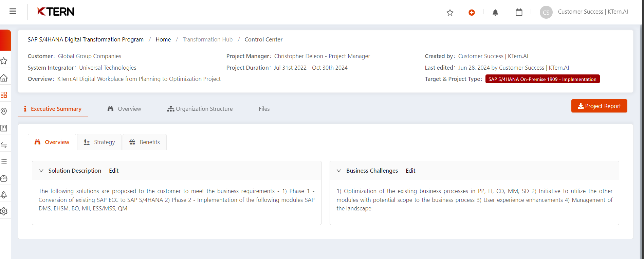Click Transformation Hub breadcrumb

[207, 39]
